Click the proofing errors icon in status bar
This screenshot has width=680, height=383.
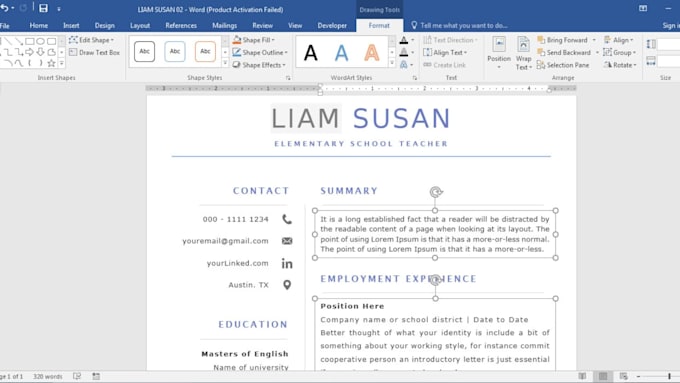pyautogui.click(x=77, y=376)
